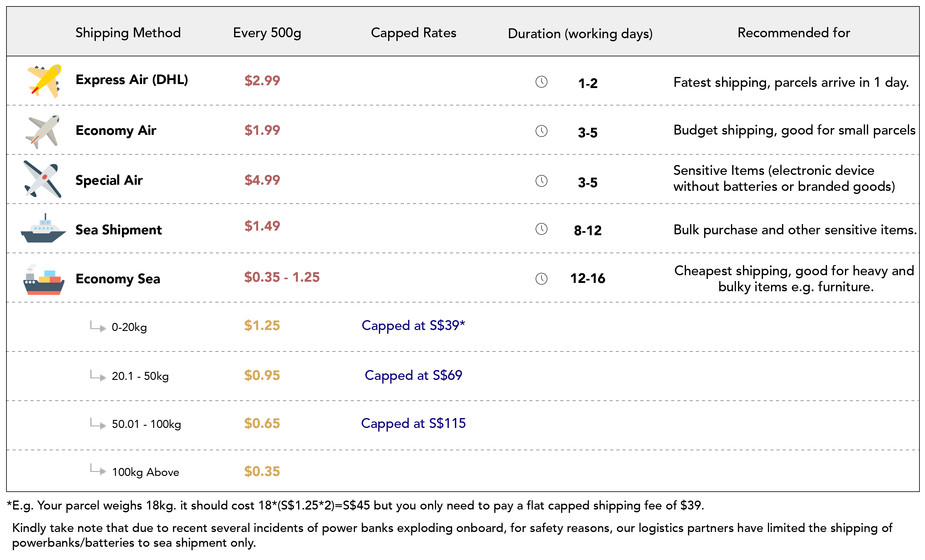This screenshot has height=560, width=925.
Task: Click the Capped at S$115 text
Action: 413,424
